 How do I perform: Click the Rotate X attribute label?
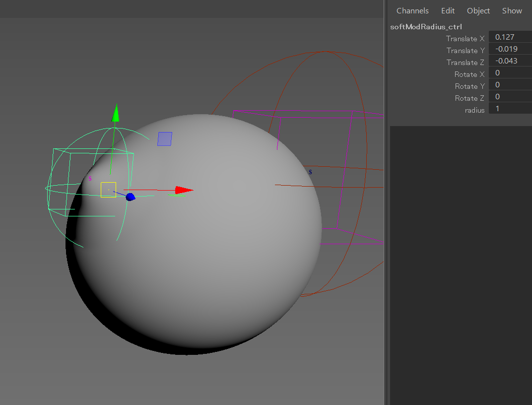pos(469,74)
